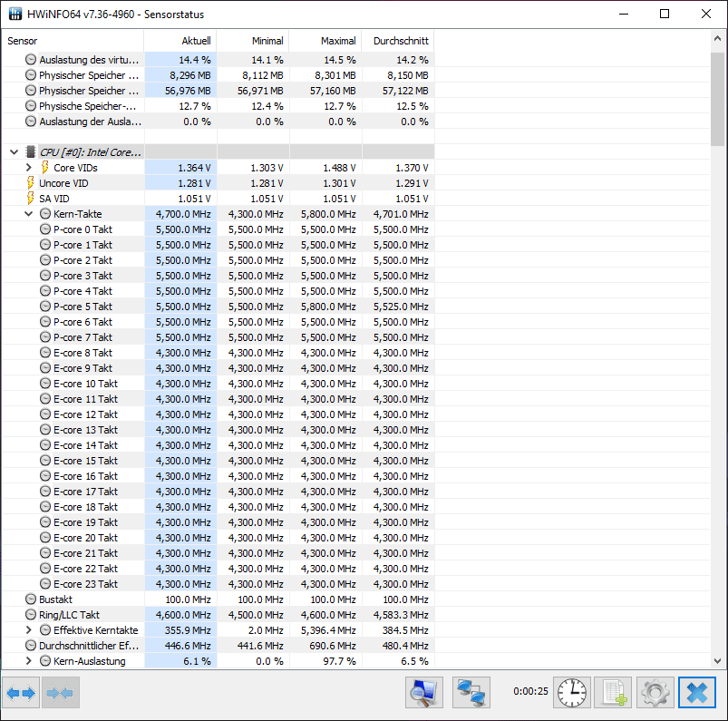Click the 1.488 V Core VIDs maximum
728x721 pixels.
pos(339,167)
